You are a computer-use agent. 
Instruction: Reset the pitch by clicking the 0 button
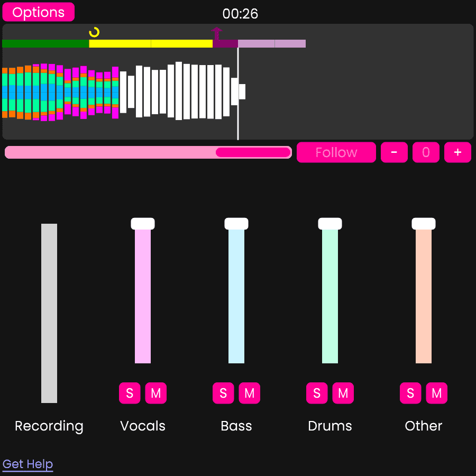(x=426, y=152)
